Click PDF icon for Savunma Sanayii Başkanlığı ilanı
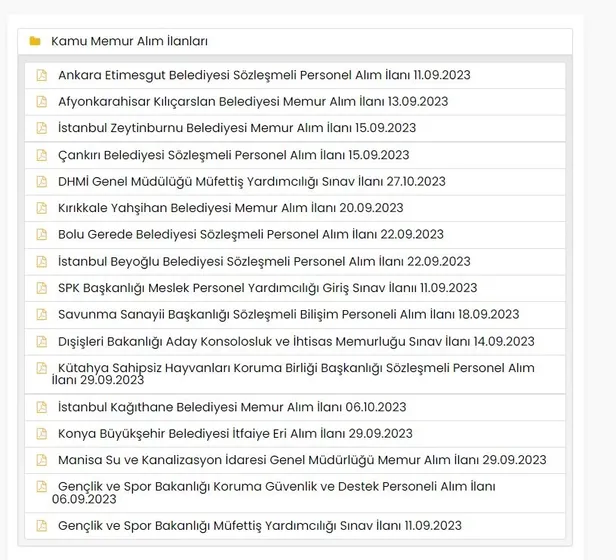The height and width of the screenshot is (560, 616). (x=42, y=314)
